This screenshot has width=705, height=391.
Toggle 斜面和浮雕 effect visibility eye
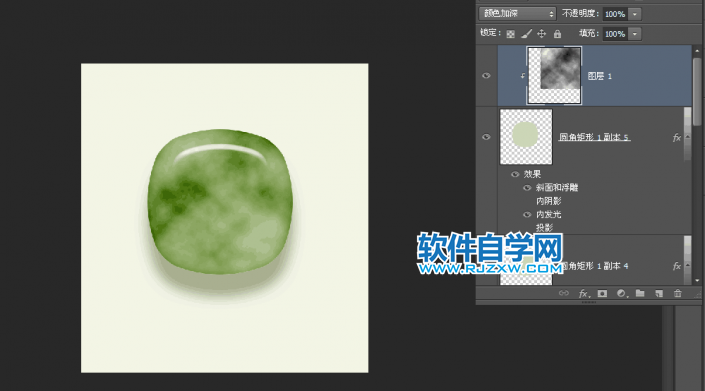point(527,188)
